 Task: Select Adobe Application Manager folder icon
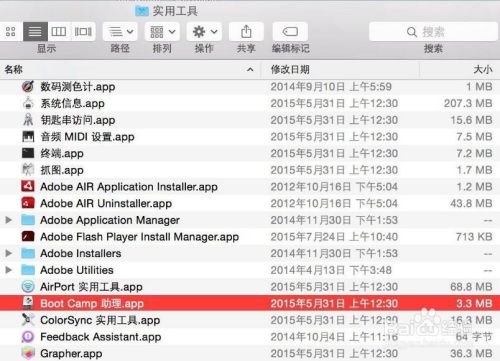[28, 220]
